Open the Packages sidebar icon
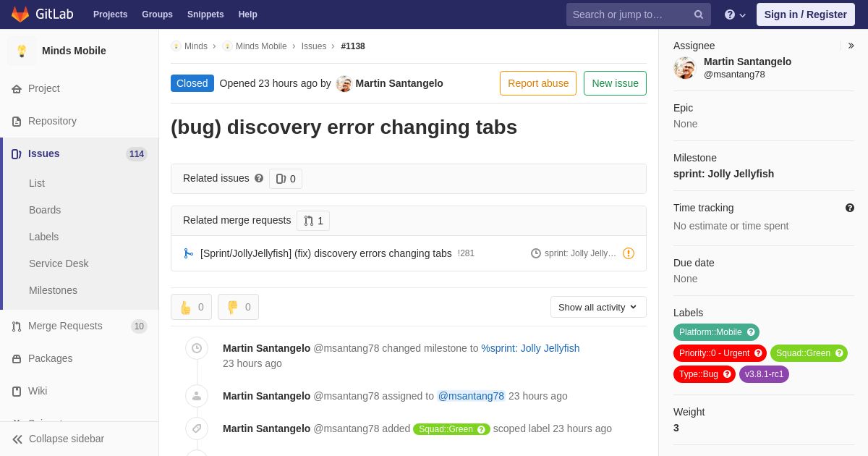This screenshot has width=868, height=456. [17, 358]
